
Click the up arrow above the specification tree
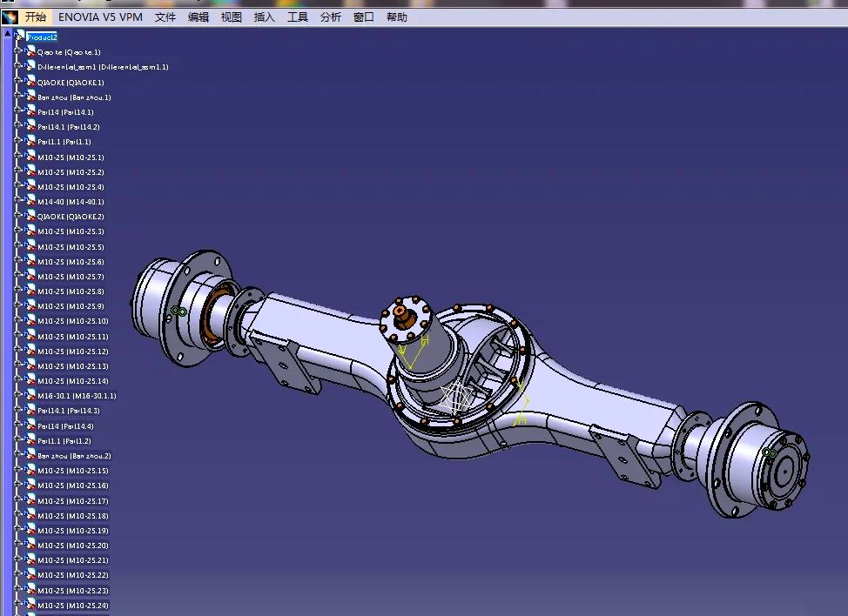8,34
